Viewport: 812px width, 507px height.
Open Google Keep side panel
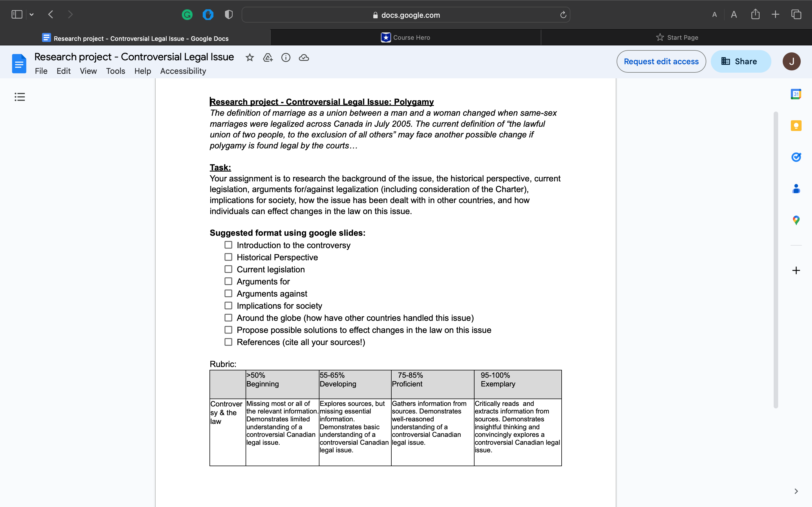coord(796,126)
